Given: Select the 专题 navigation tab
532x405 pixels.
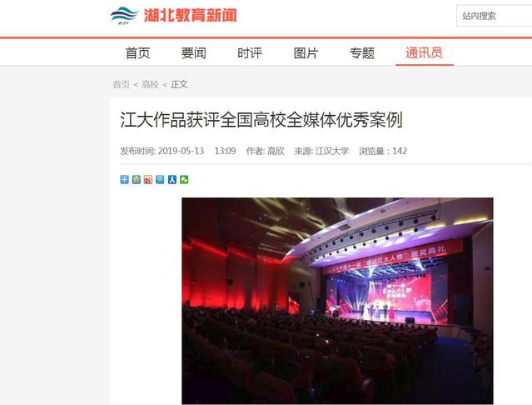Looking at the screenshot, I should tap(362, 53).
